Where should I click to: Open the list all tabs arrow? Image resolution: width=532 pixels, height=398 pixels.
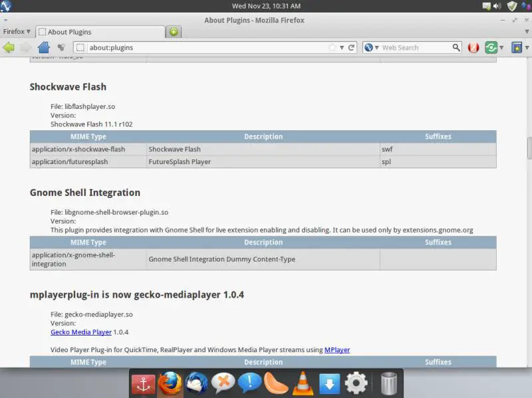(527, 31)
